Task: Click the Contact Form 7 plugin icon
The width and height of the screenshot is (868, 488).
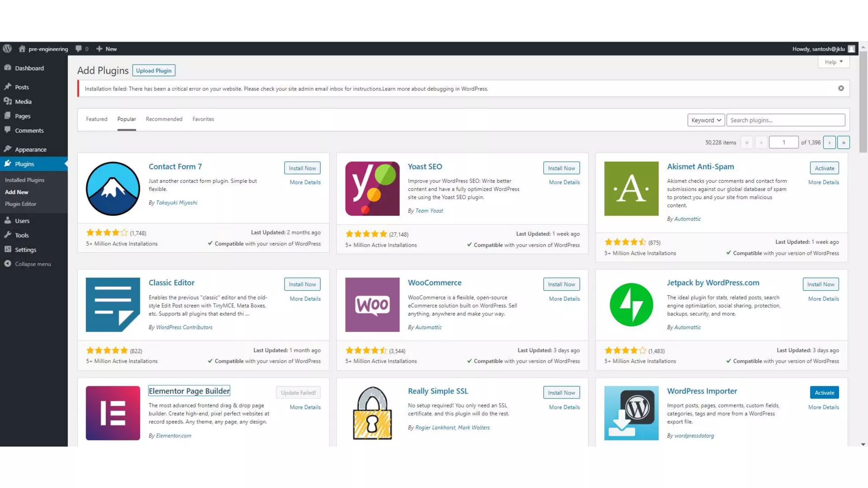Action: (113, 189)
